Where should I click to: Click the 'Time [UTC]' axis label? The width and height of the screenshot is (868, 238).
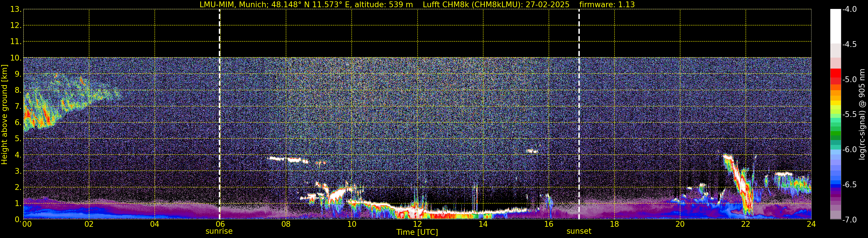(x=417, y=232)
